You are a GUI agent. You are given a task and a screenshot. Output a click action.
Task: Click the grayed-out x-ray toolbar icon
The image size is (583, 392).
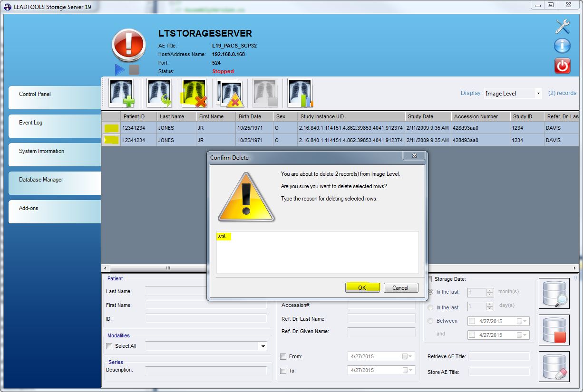265,93
